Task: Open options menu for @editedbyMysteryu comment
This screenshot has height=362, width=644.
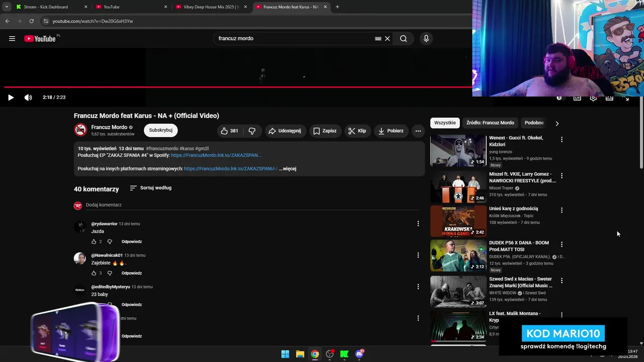Action: pyautogui.click(x=418, y=287)
